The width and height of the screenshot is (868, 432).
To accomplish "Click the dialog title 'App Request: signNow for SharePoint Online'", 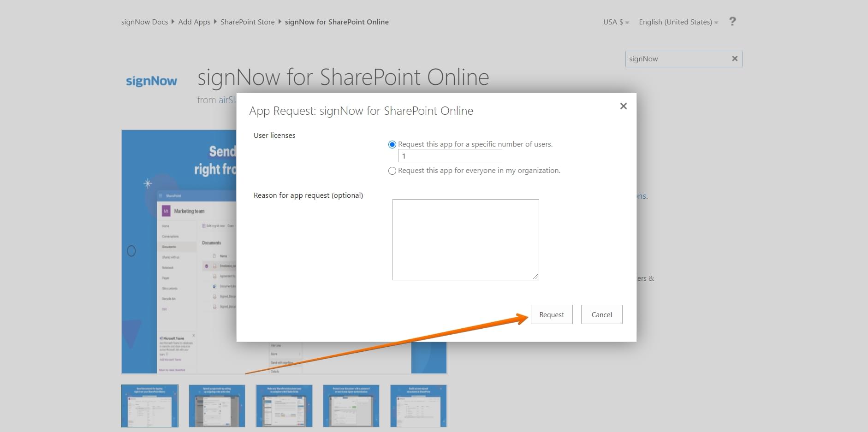I will point(361,111).
